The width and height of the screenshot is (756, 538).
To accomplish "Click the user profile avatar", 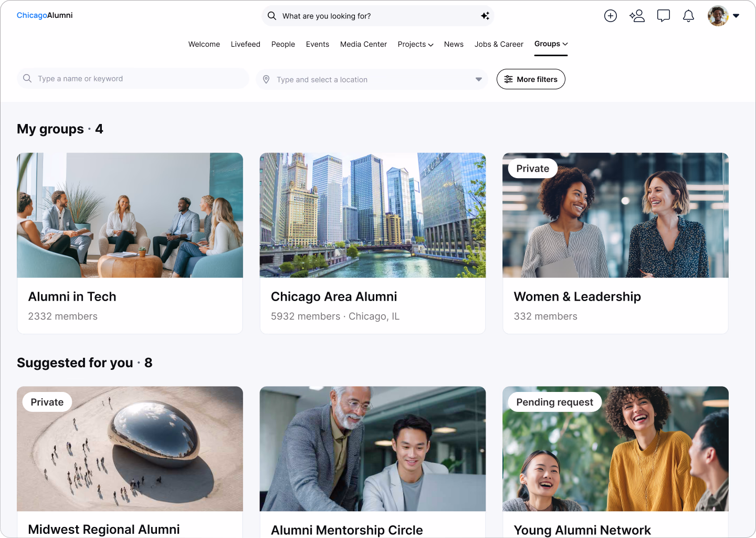I will click(x=718, y=16).
